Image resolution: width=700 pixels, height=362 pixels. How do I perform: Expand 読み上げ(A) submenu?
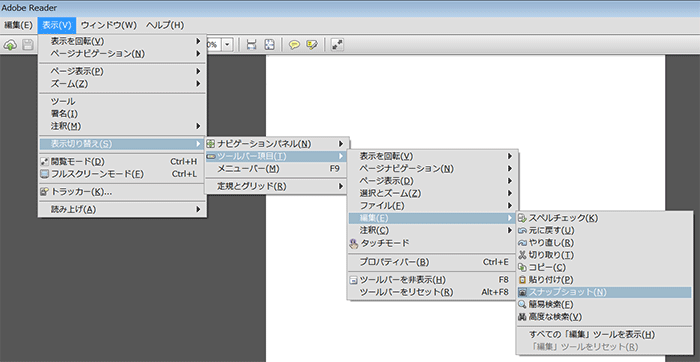(122, 209)
